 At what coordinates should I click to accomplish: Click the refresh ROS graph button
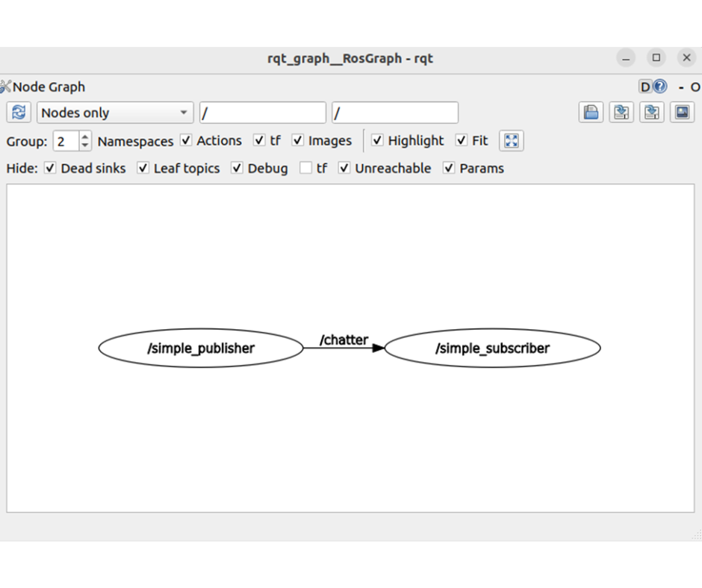pyautogui.click(x=19, y=113)
